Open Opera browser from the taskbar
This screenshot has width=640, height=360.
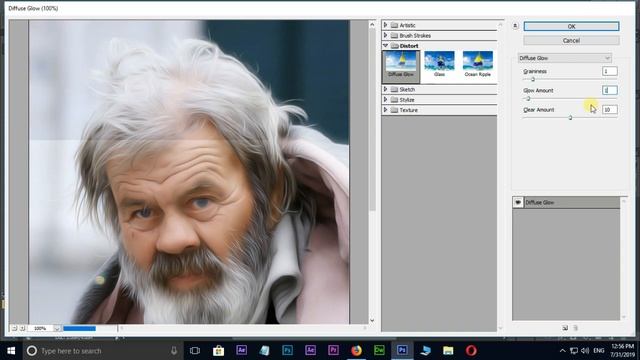coord(471,351)
